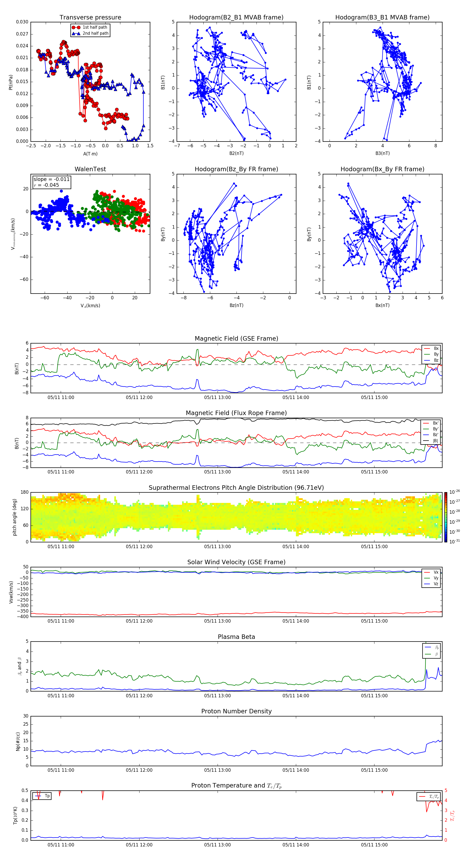
Task: Select 'Vz' in the solar wind legend
Action: [x=431, y=584]
